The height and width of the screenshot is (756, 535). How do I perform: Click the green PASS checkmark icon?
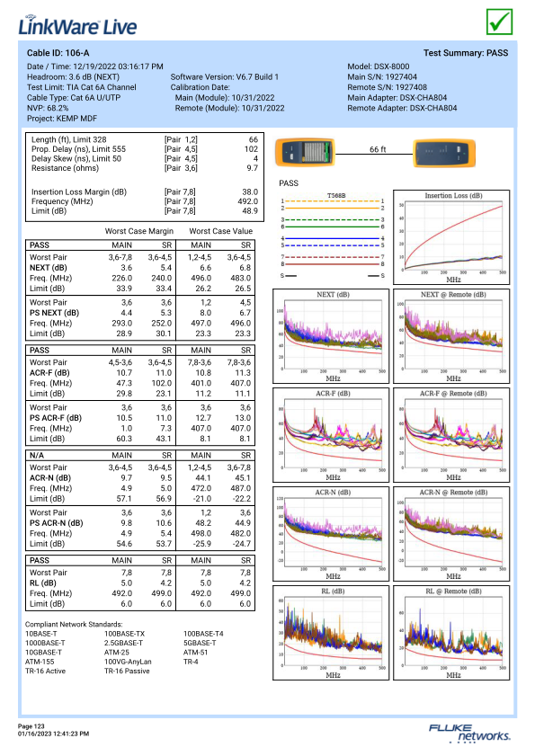(x=499, y=22)
